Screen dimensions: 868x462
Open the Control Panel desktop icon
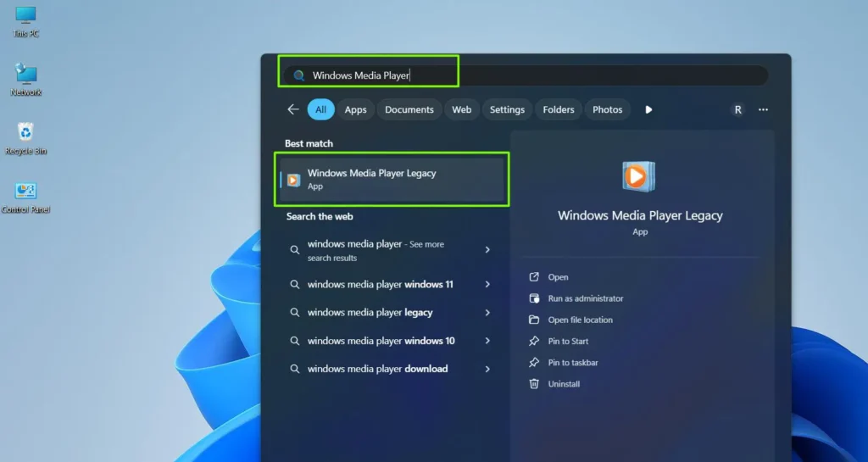click(25, 198)
